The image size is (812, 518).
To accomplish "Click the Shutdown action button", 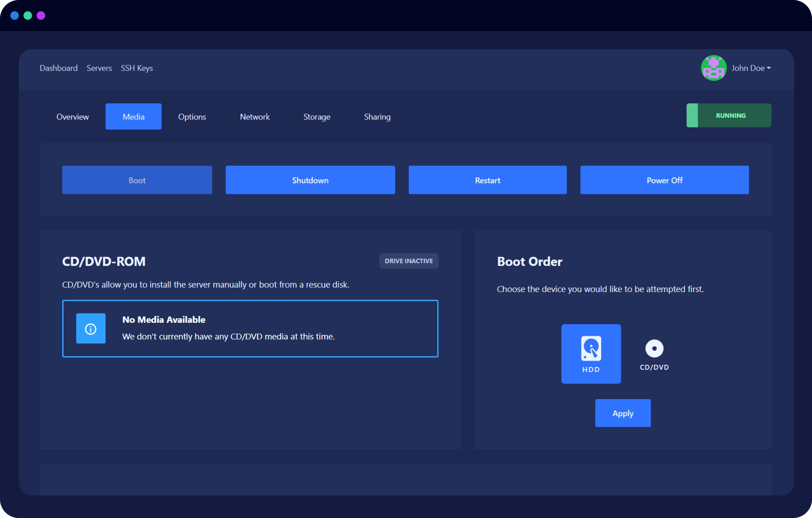I will [x=310, y=181].
